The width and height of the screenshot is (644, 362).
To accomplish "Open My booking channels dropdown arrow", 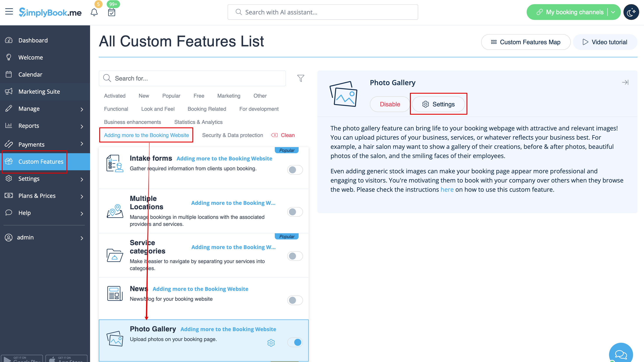I will point(613,12).
